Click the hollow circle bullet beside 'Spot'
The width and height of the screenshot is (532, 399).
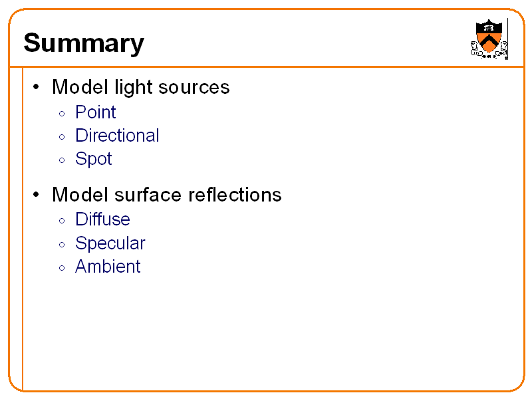coord(61,160)
